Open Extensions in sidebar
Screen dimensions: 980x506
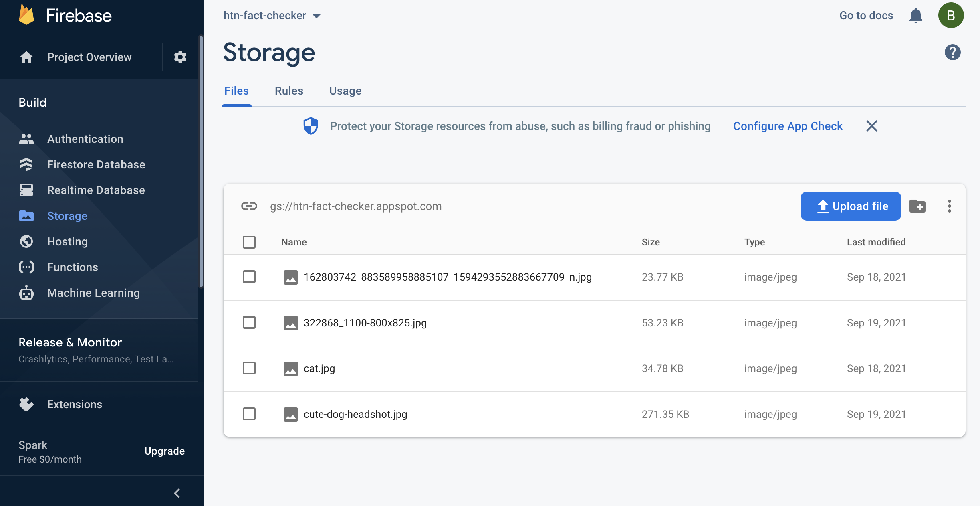click(x=75, y=404)
